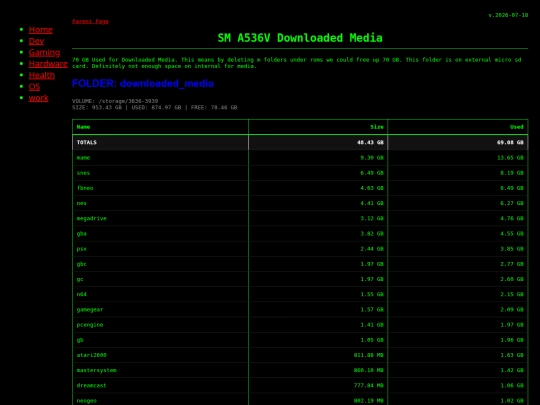The image size is (540, 405).
Task: Click the Used column header
Action: (517, 127)
